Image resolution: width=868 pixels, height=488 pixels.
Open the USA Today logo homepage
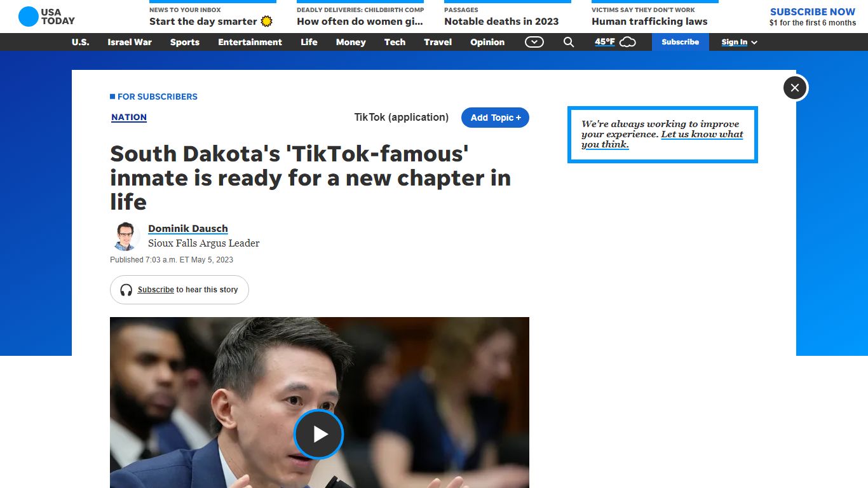[46, 17]
